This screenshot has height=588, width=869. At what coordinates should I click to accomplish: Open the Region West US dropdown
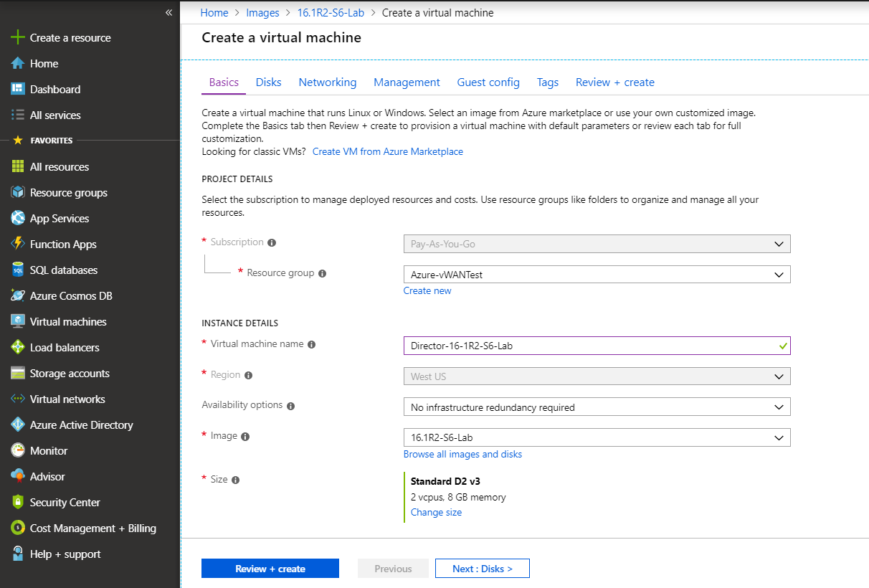click(597, 376)
